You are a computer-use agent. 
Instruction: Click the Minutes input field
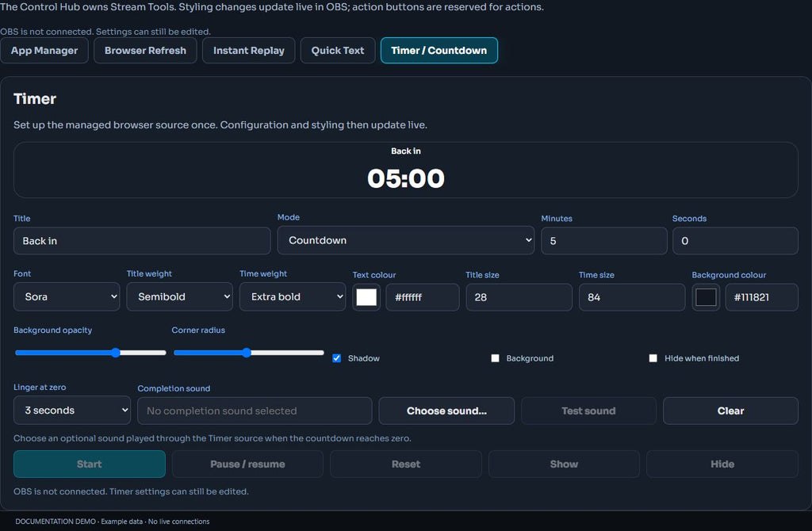coord(603,241)
